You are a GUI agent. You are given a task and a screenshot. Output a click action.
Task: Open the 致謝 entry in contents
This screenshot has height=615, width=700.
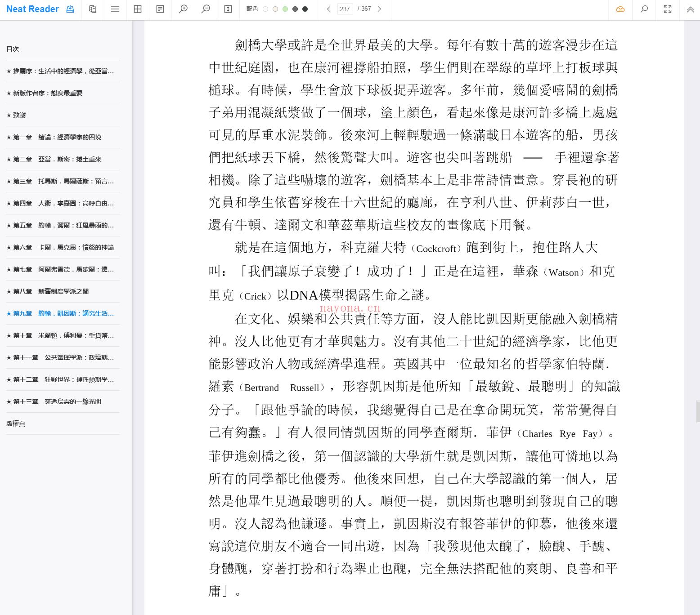(x=63, y=115)
